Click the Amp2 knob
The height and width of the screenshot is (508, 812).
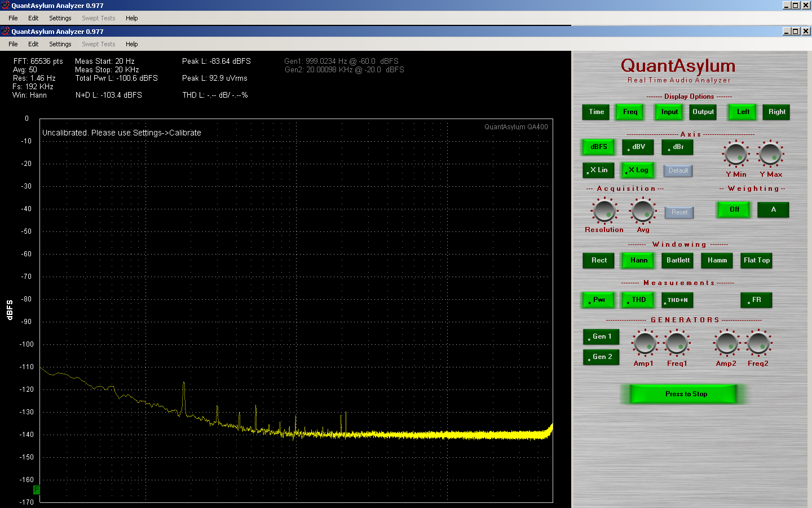(x=726, y=343)
